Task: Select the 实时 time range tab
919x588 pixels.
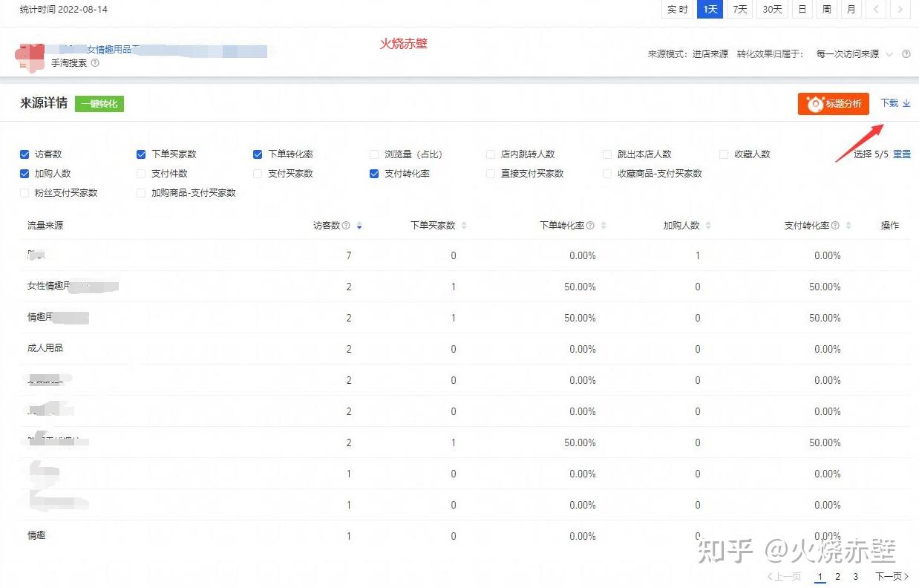Action: point(677,10)
